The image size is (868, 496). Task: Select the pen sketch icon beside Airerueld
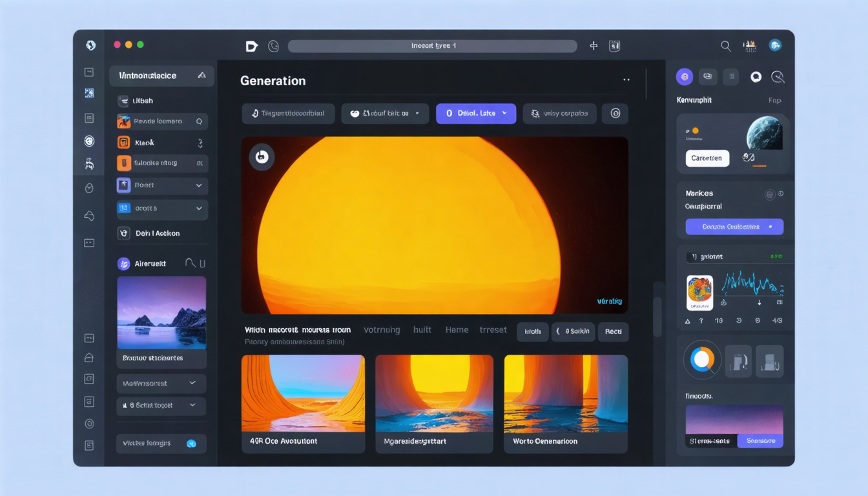point(192,263)
